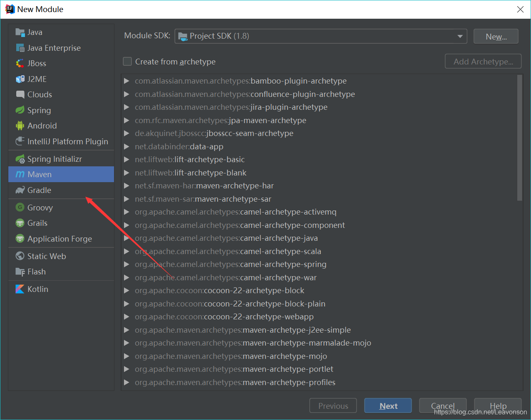This screenshot has width=531, height=420.
Task: Expand camel-archetype-java node
Action: click(x=127, y=238)
